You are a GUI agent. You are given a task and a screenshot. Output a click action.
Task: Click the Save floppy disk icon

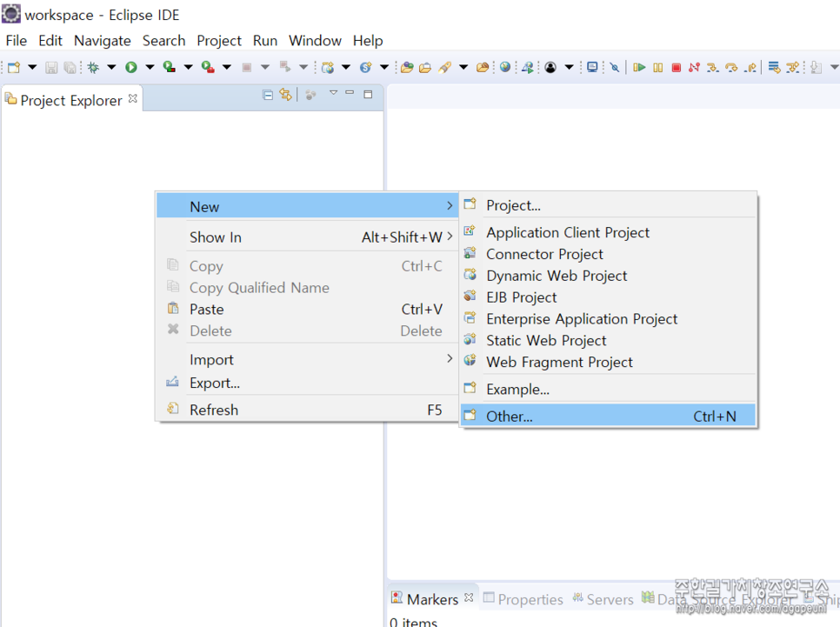click(x=51, y=67)
